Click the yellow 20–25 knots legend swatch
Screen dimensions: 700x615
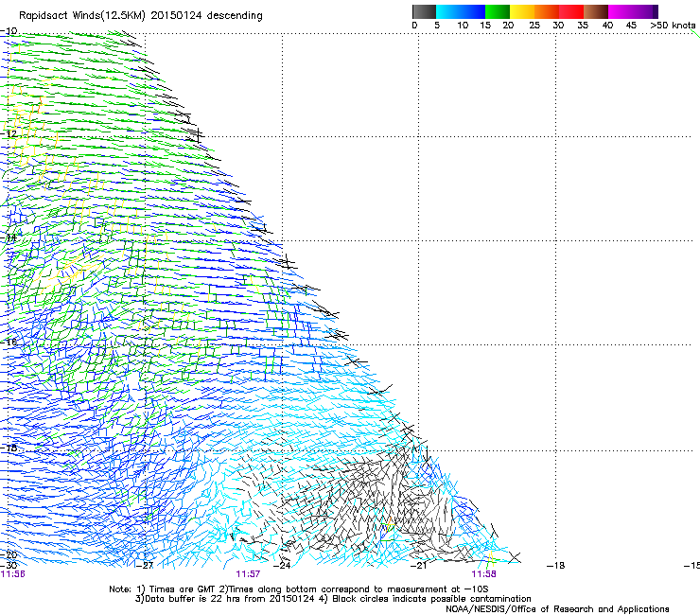[522, 11]
